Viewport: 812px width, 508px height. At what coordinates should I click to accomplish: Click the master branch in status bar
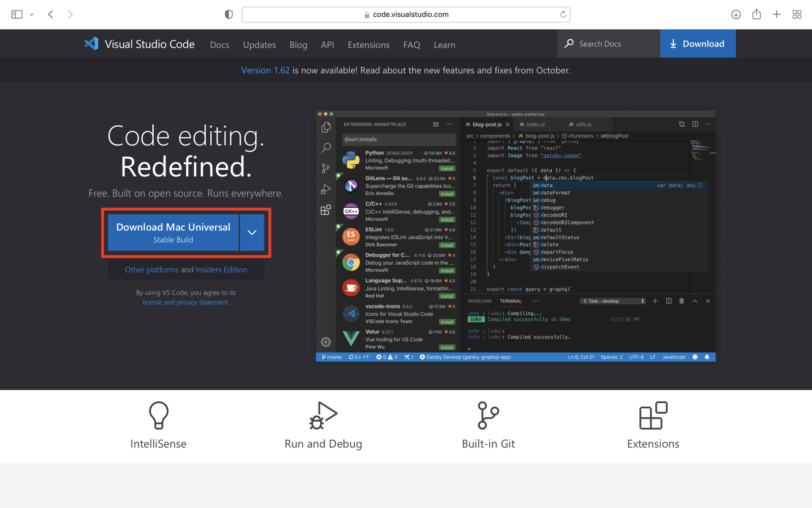(x=332, y=357)
